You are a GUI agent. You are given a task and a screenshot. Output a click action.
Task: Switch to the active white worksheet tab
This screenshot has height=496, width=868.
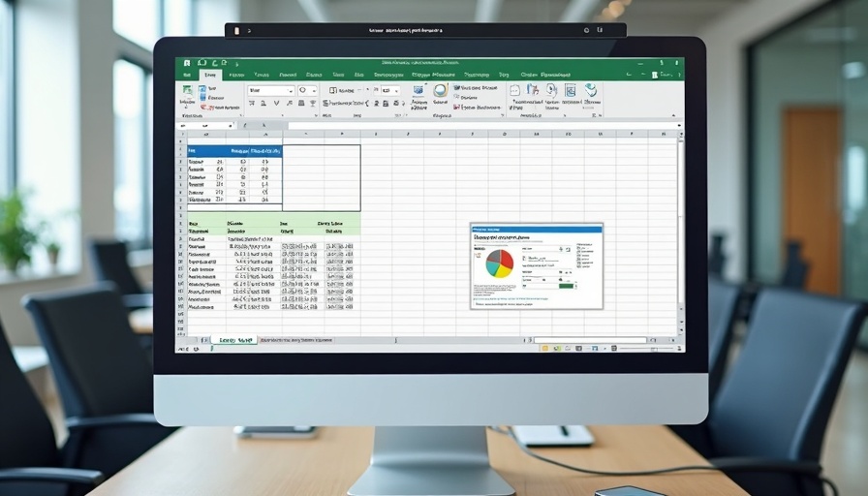coord(234,340)
